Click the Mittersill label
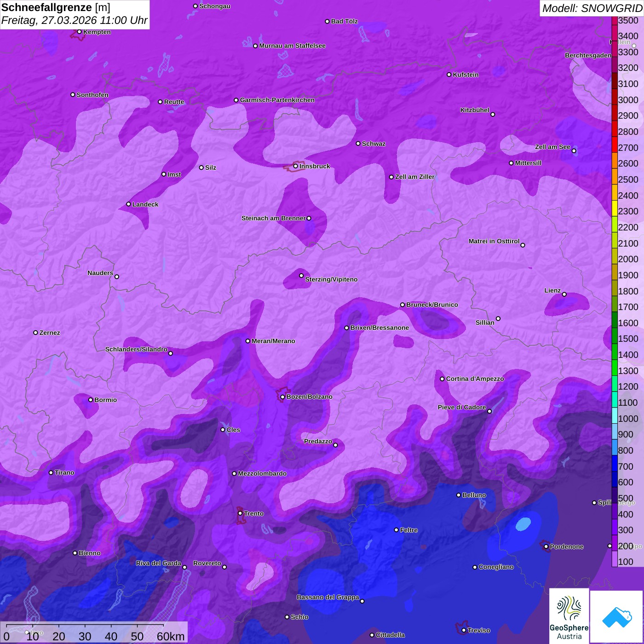The width and height of the screenshot is (644, 644). click(x=528, y=163)
